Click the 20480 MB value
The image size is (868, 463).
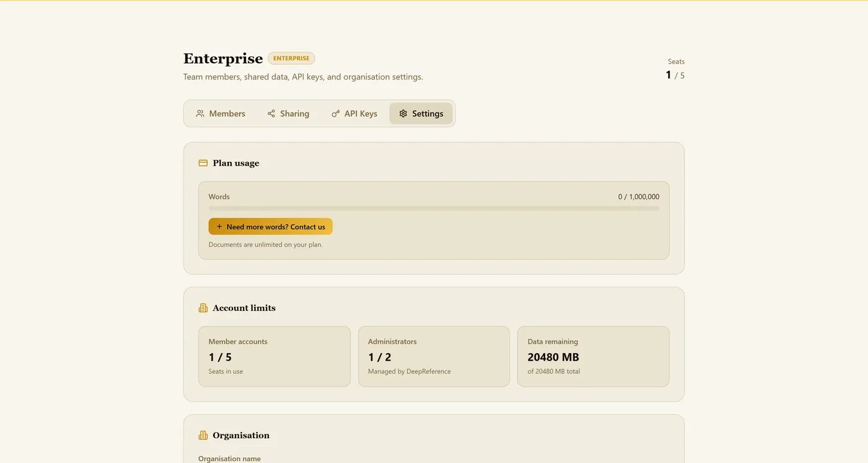point(553,357)
